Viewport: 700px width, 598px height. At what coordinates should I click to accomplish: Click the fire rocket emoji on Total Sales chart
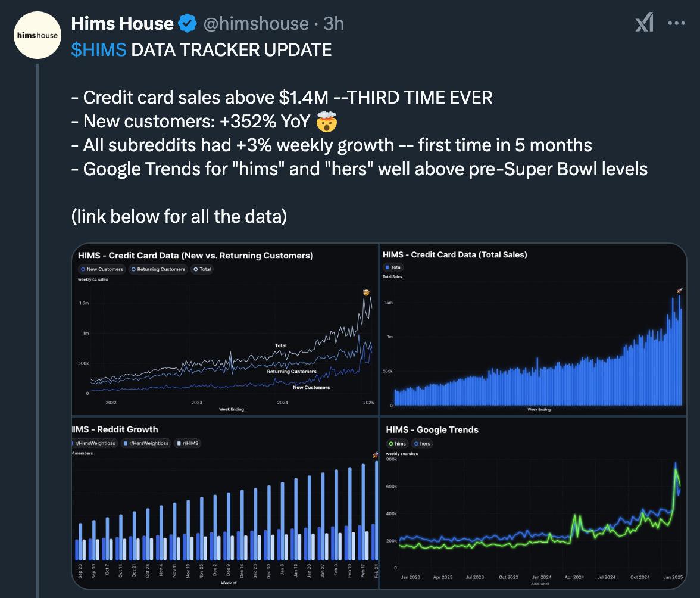pyautogui.click(x=679, y=291)
